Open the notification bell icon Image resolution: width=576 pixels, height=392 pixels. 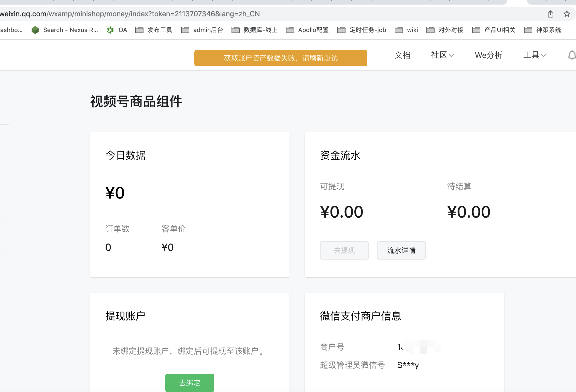click(x=572, y=55)
